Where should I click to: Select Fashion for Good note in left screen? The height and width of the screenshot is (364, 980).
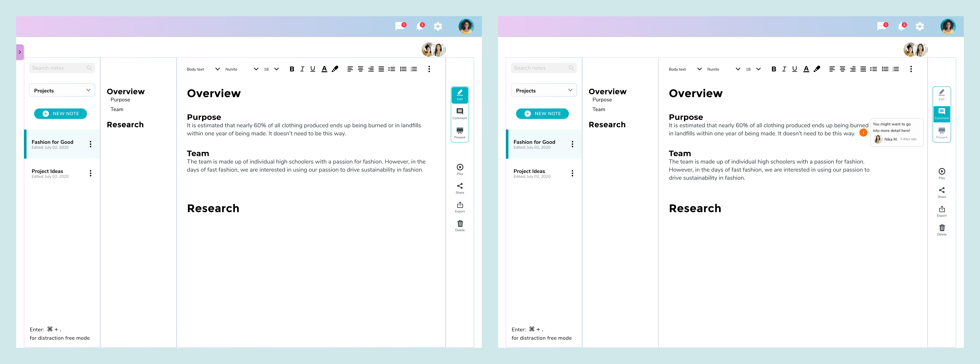[62, 144]
